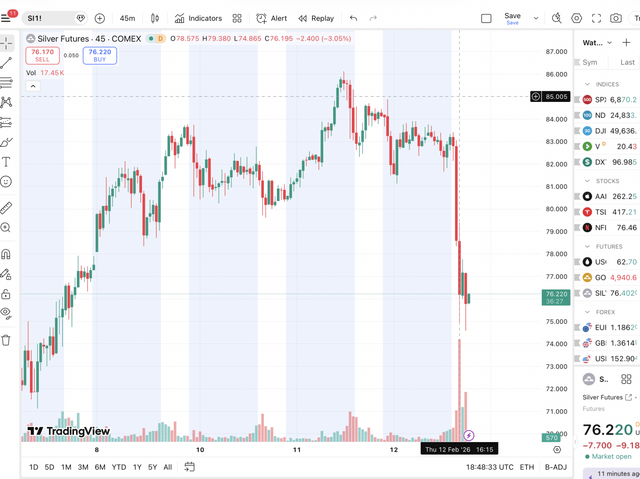Create a price Alert
Screen dimensions: 640x479
(x=271, y=18)
